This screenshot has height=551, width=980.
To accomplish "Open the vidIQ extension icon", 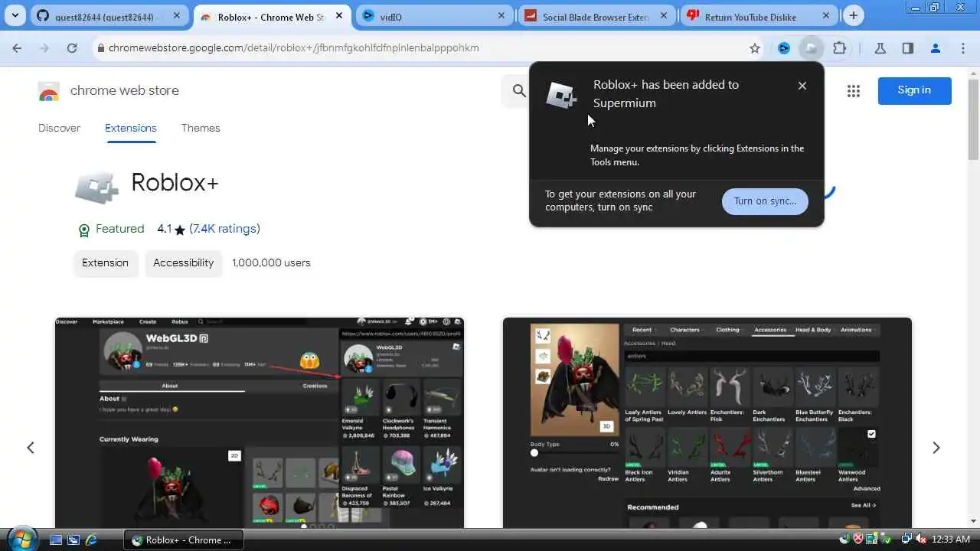I will pyautogui.click(x=784, y=47).
